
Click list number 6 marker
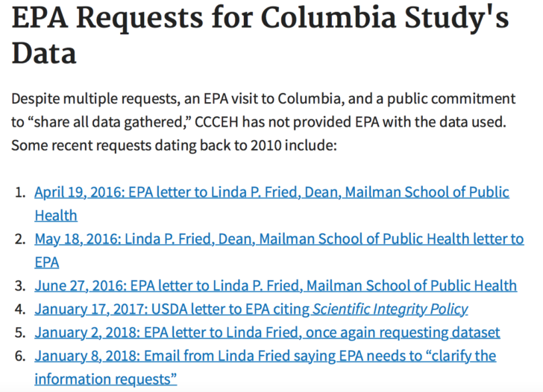20,356
